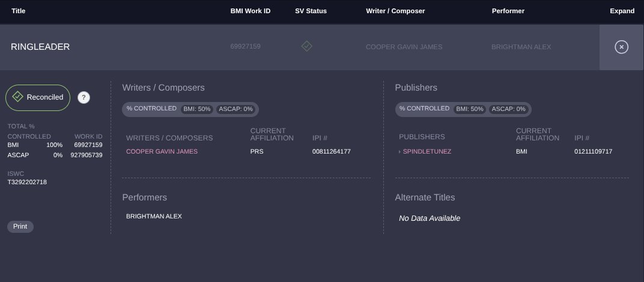
Task: Click the SV Status column header
Action: click(311, 11)
